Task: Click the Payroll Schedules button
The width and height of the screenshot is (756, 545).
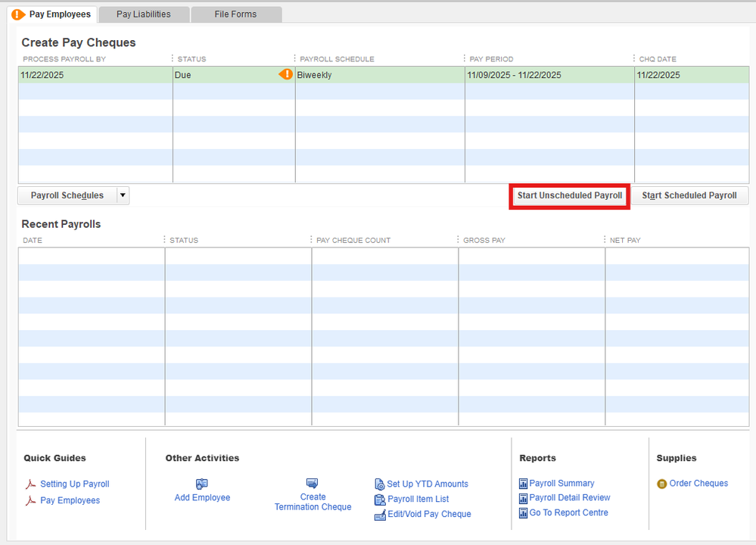Action: click(x=67, y=195)
